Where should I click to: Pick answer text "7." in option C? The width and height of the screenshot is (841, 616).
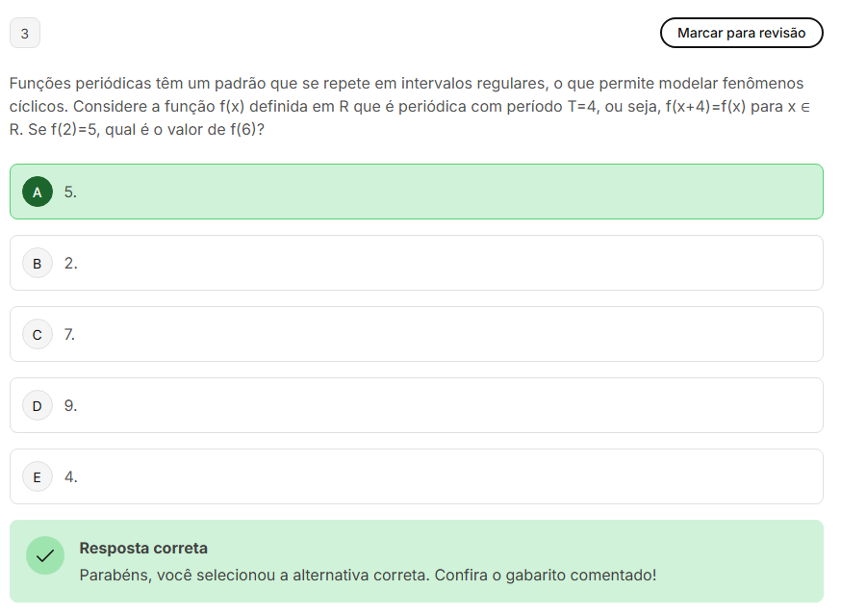70,334
